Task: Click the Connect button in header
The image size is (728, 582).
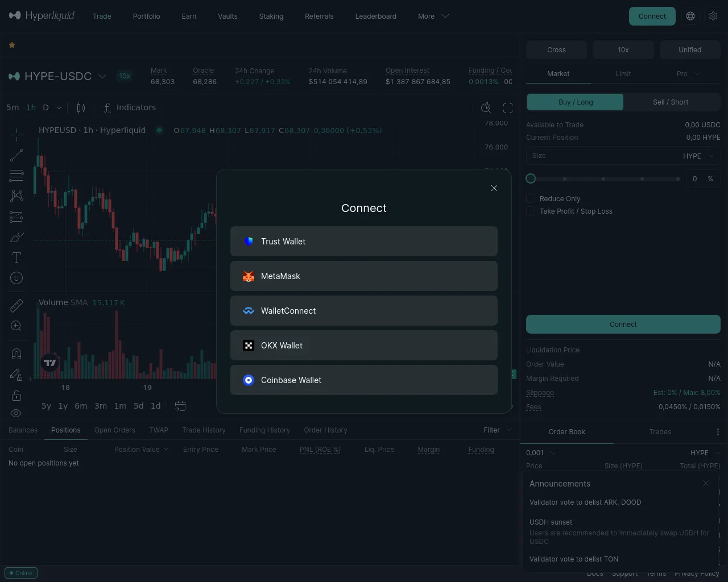Action: [x=652, y=16]
